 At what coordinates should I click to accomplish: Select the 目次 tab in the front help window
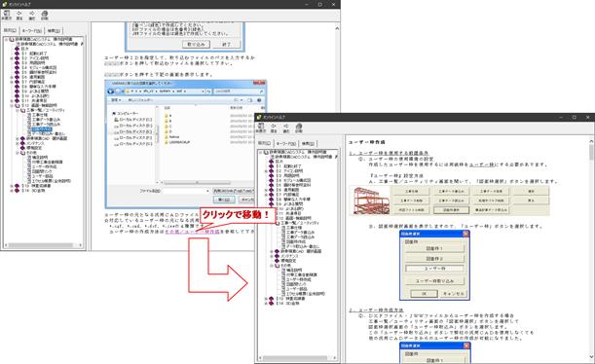pos(265,143)
